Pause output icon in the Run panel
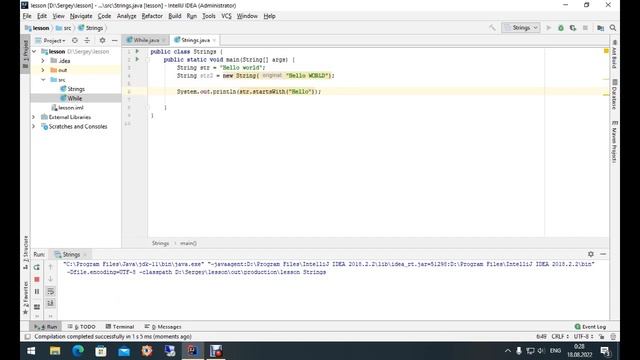Viewport: 640px width, 360px height. [37, 291]
